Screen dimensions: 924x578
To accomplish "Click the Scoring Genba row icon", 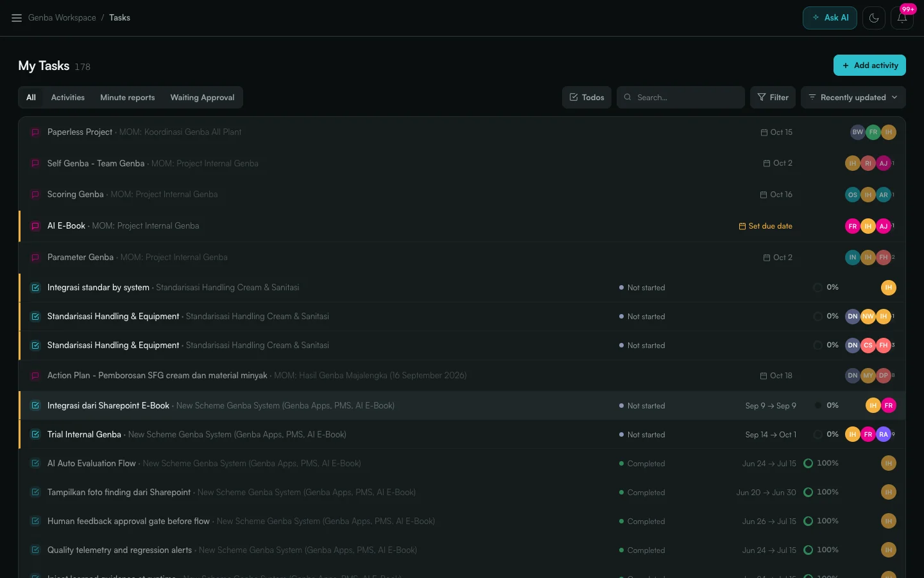I will pyautogui.click(x=35, y=195).
